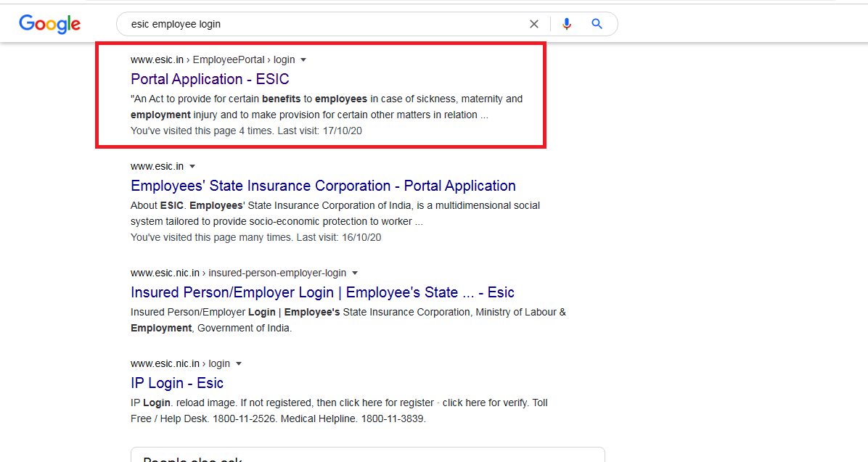Expand dropdown arrow next to insured-person-employer-login URL

click(x=355, y=273)
